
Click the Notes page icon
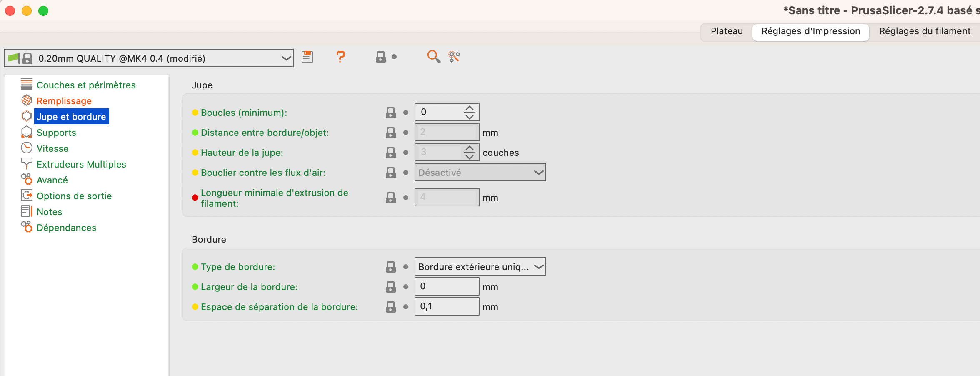27,211
